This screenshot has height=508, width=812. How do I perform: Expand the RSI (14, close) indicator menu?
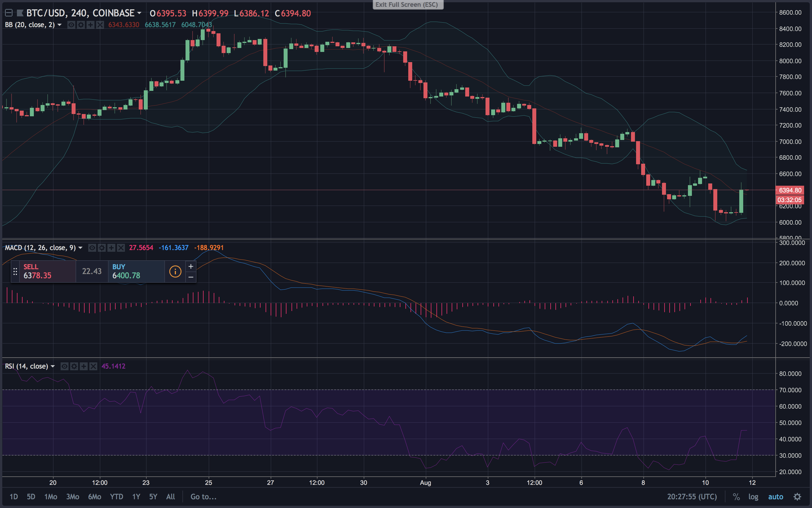pyautogui.click(x=53, y=366)
